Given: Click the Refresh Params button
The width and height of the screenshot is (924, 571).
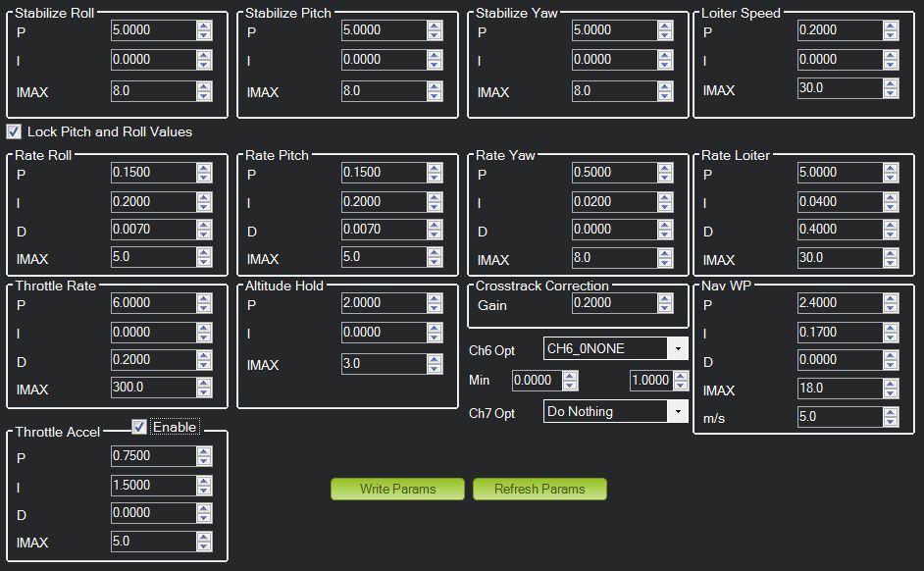Looking at the screenshot, I should tap(539, 490).
